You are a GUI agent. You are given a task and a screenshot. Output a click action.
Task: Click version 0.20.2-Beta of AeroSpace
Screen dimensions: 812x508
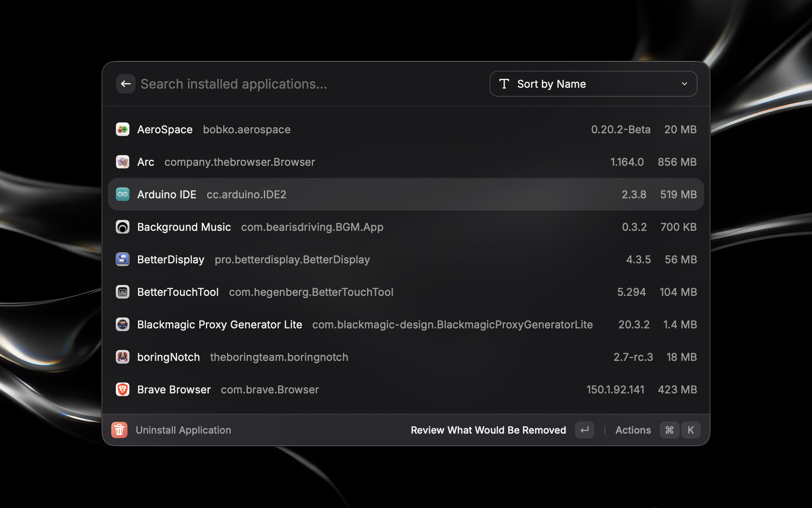[x=621, y=129]
